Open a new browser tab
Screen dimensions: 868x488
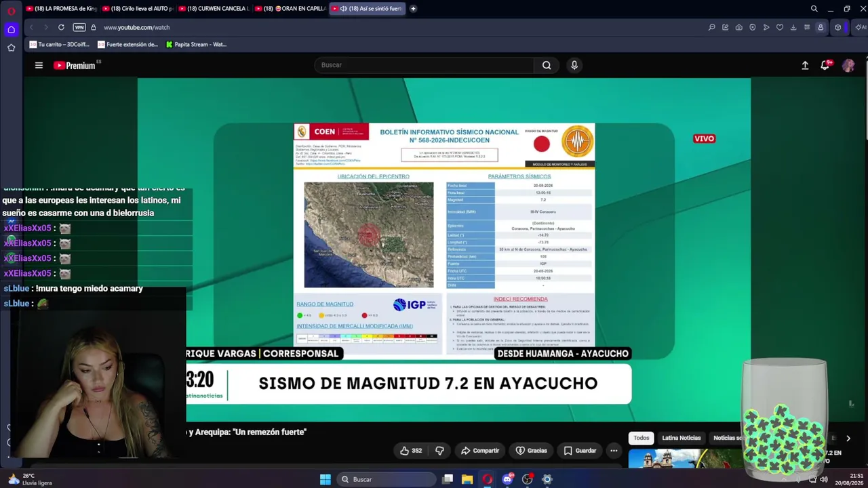[x=413, y=9]
